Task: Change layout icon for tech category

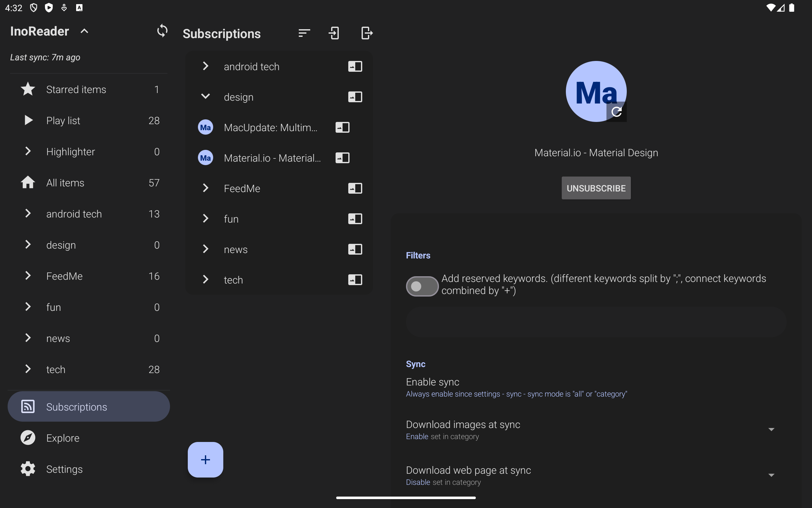Action: point(355,280)
